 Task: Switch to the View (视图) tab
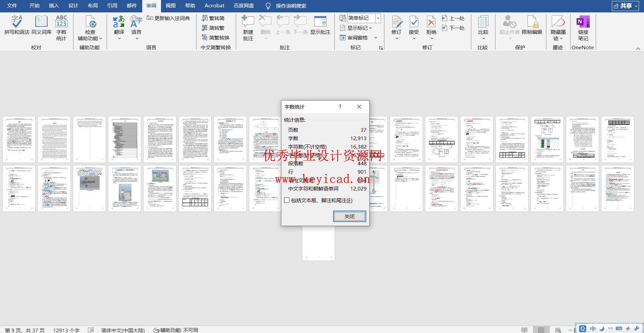point(171,6)
